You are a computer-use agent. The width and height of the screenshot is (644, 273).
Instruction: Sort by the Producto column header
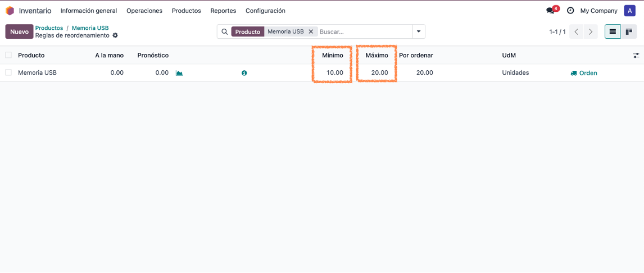(x=31, y=56)
